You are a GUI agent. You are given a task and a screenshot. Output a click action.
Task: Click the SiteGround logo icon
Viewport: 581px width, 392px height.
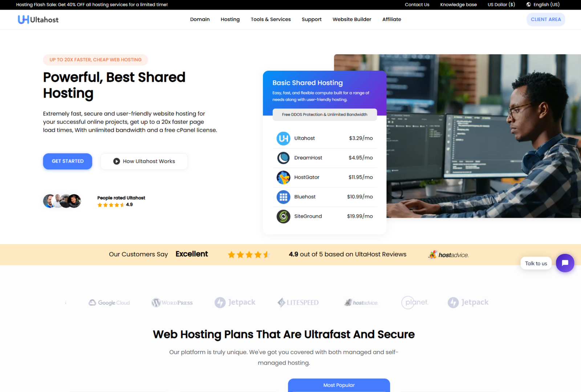tap(283, 216)
